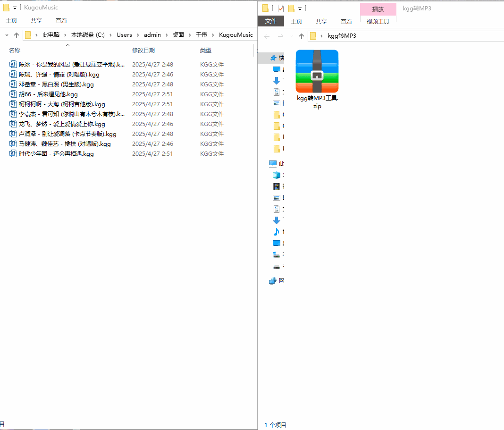Jump to admin in breadcrumb path
Screen dimensions: 504x430
click(152, 35)
